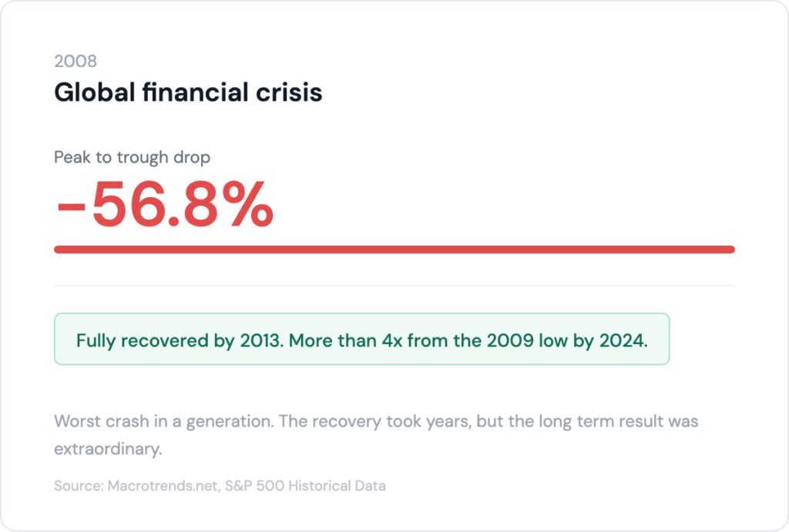Viewport: 789px width, 532px height.
Task: Click the percent sign in the red figure
Action: [247, 205]
